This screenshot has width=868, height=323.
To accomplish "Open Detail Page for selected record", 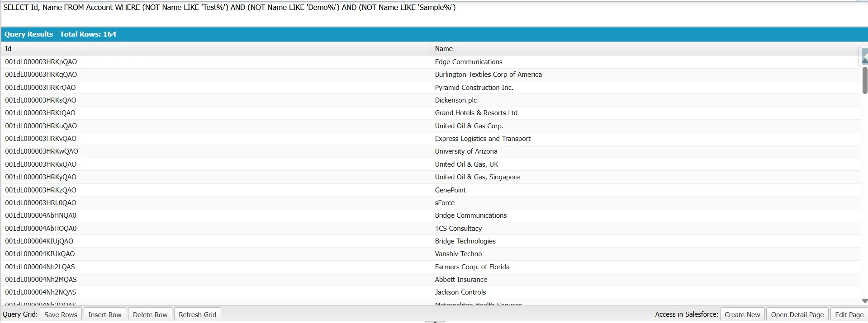I will click(x=797, y=314).
